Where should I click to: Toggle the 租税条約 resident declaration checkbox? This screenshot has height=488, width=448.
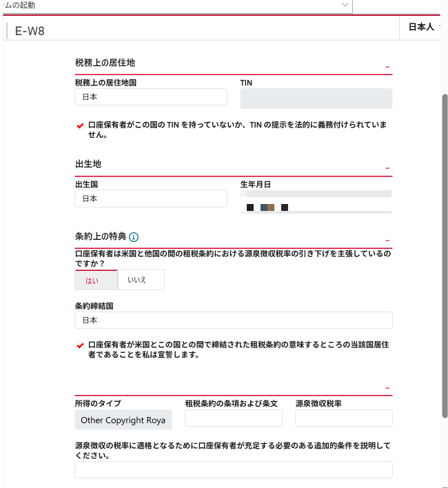80,345
